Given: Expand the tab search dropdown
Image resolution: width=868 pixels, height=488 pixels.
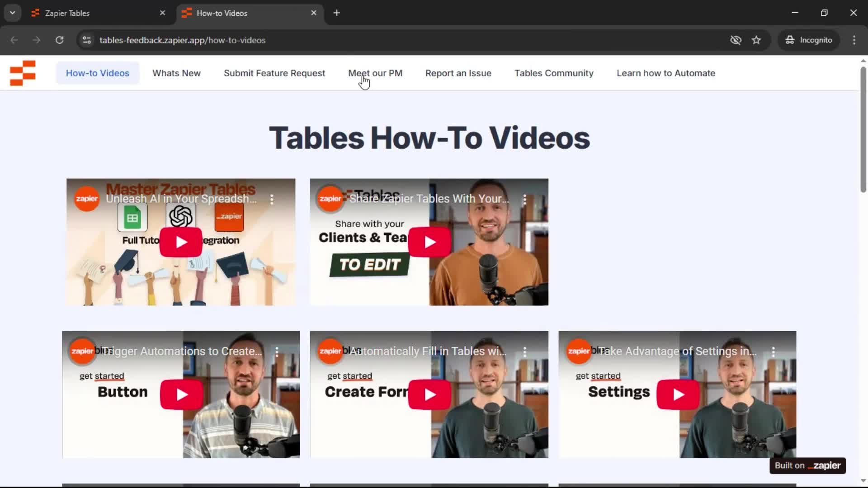Looking at the screenshot, I should [x=13, y=13].
